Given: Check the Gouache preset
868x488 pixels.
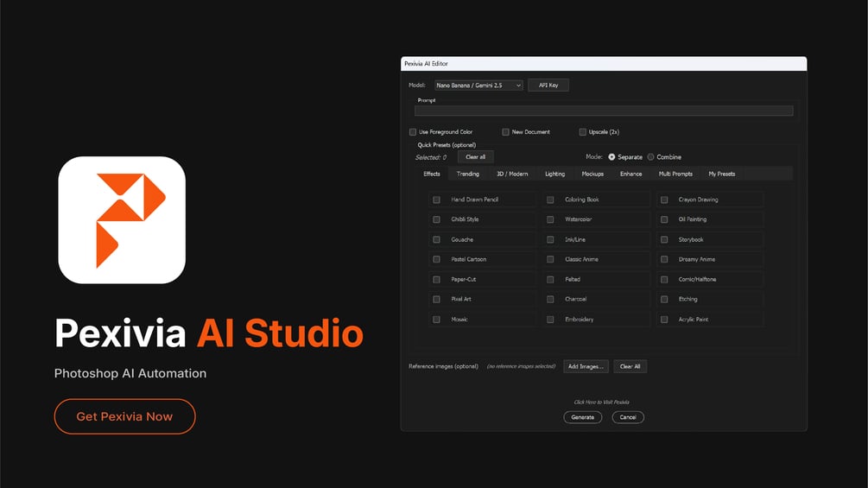Looking at the screenshot, I should pyautogui.click(x=436, y=239).
